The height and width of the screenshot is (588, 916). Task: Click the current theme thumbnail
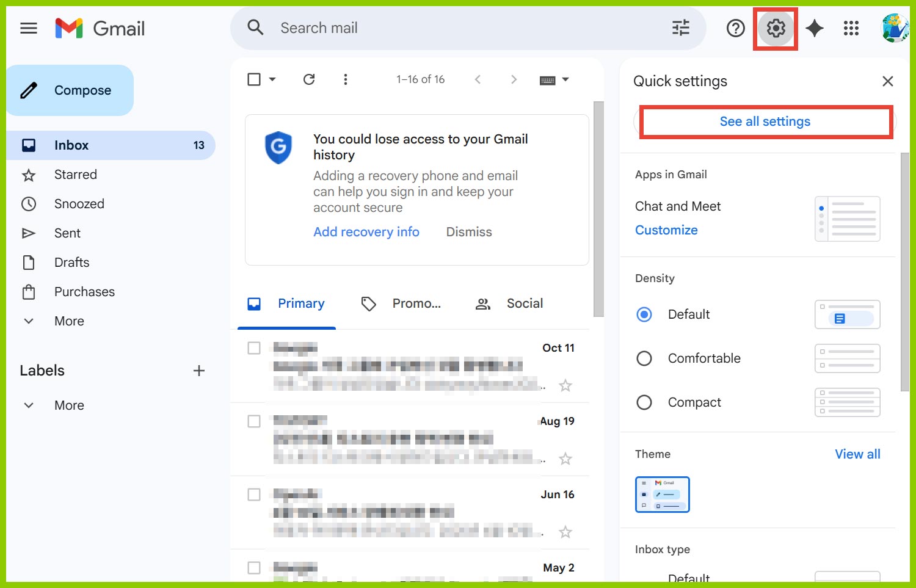coord(663,495)
